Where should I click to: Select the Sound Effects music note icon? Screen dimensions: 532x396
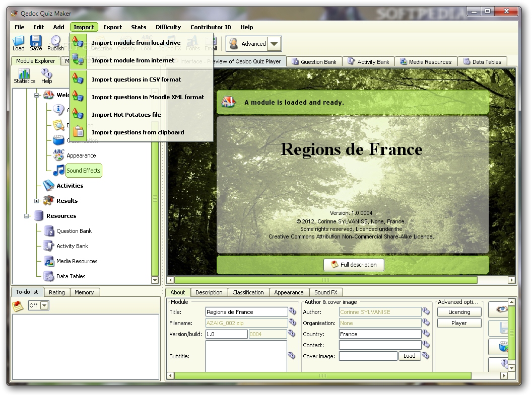[58, 170]
